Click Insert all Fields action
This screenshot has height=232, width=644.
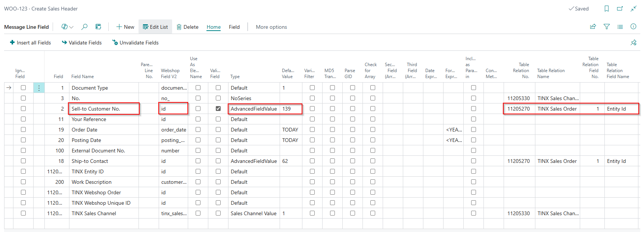tap(30, 43)
